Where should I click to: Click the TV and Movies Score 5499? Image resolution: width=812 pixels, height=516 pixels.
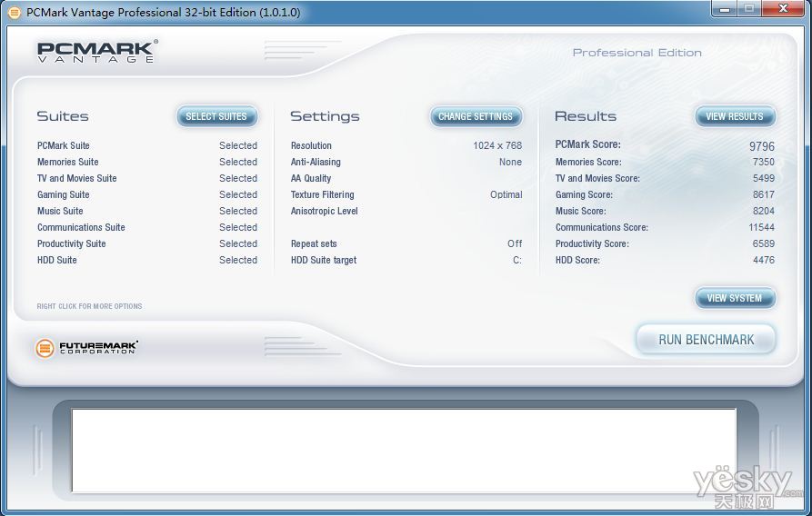(763, 178)
